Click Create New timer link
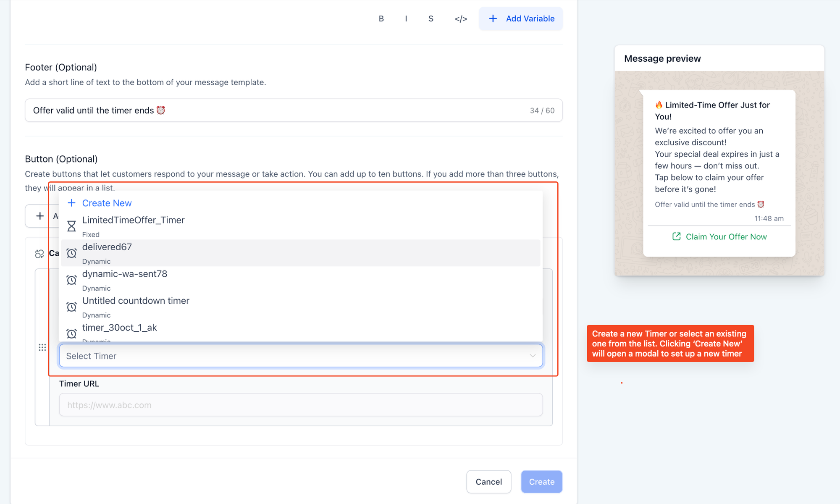The image size is (840, 504). coord(107,203)
